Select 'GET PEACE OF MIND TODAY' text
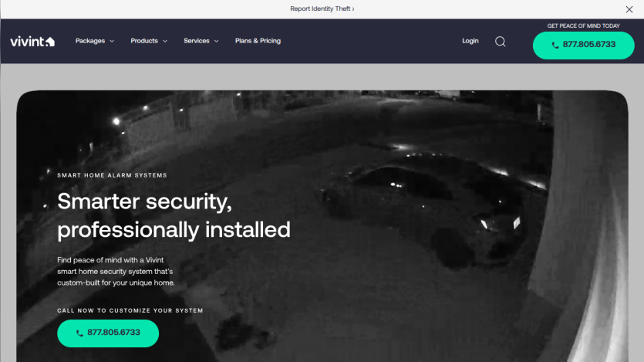The image size is (644, 362). coord(583,26)
